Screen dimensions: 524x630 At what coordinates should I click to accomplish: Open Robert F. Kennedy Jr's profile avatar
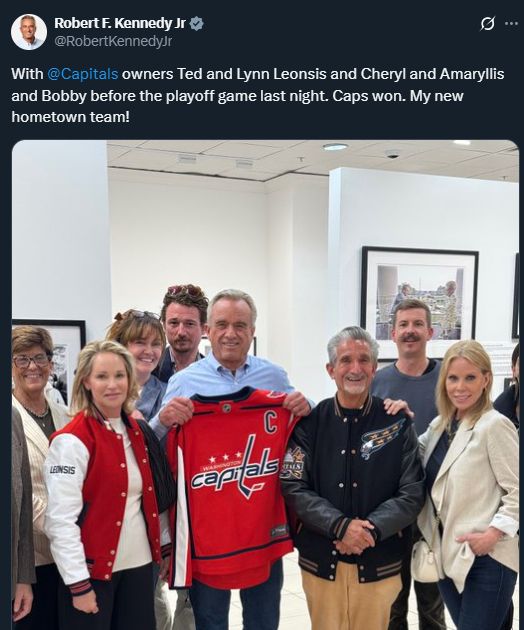pos(29,32)
